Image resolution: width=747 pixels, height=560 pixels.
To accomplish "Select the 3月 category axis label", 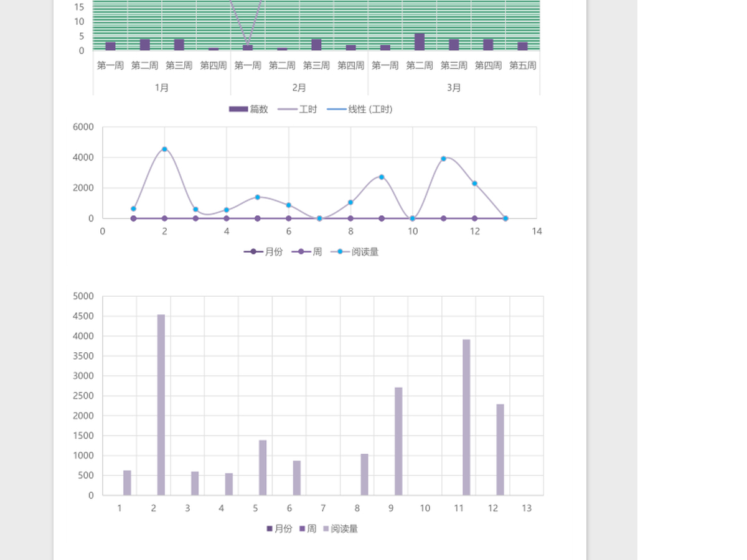I will tap(454, 88).
